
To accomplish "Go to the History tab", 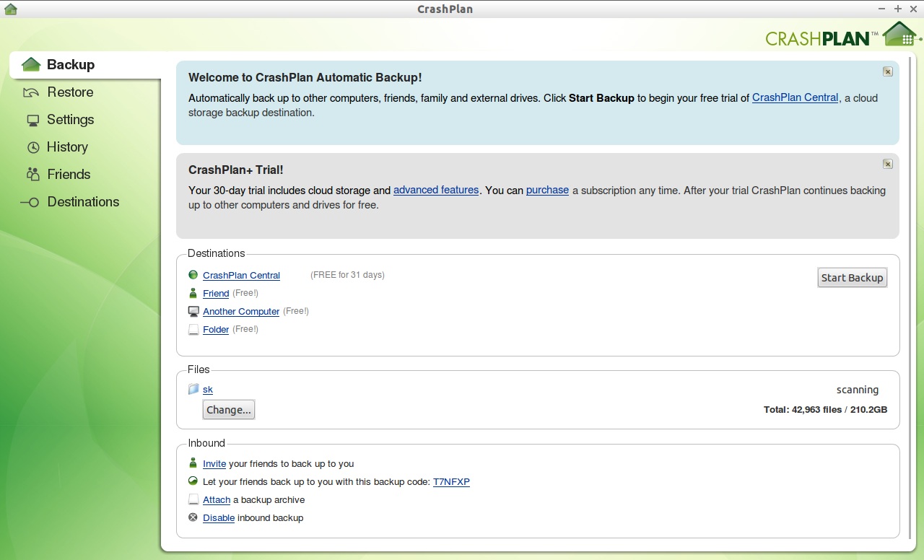I will click(67, 147).
